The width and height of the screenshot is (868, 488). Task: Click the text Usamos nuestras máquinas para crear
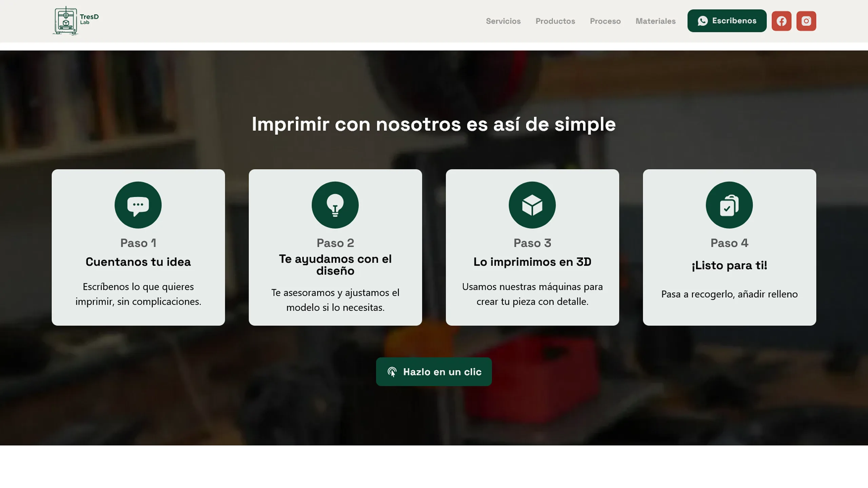(x=532, y=294)
